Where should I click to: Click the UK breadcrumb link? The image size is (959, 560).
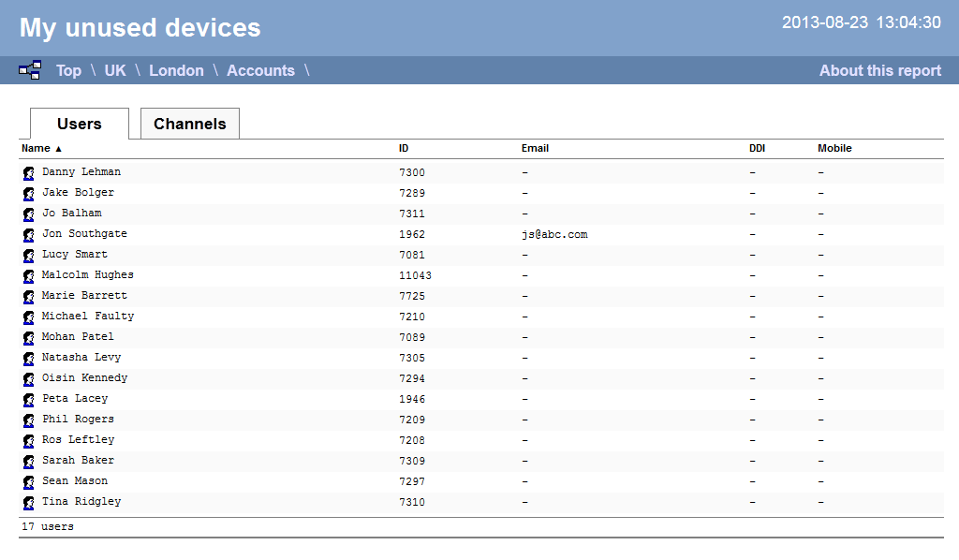pos(114,70)
